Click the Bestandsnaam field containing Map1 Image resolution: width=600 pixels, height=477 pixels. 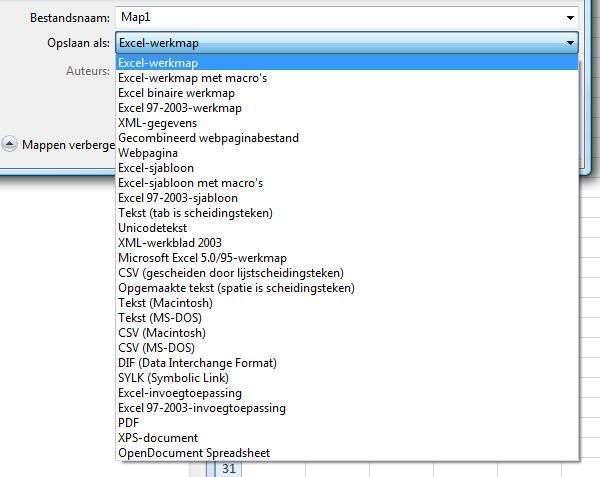point(347,17)
